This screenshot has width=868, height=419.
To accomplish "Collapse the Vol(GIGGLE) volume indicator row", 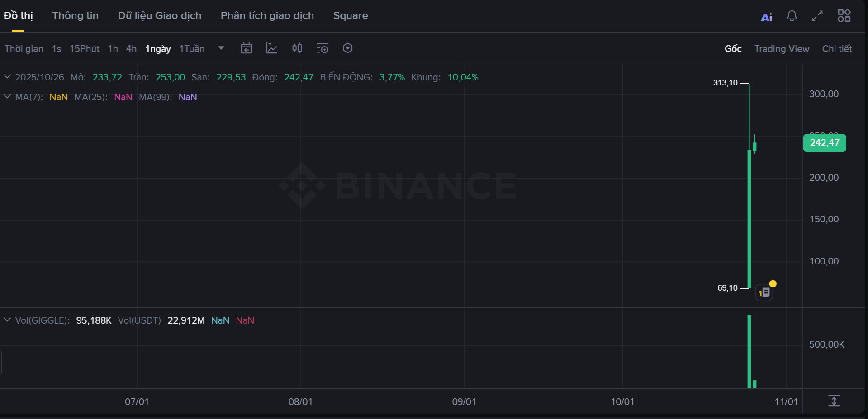I will coord(7,320).
